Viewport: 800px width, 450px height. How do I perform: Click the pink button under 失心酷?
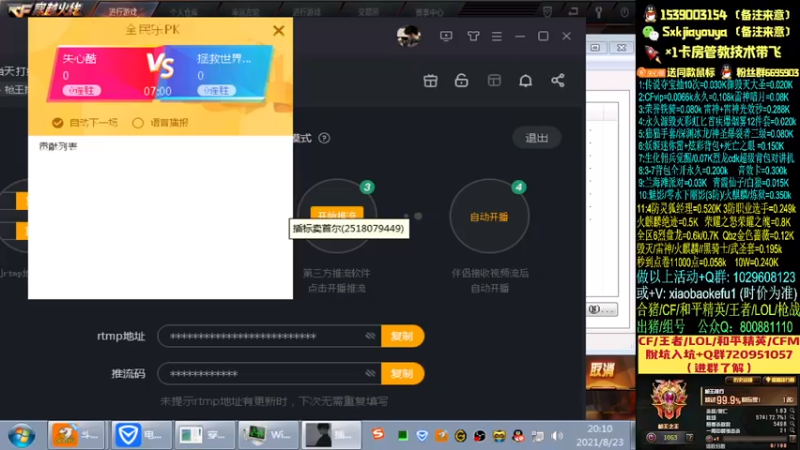tap(82, 91)
